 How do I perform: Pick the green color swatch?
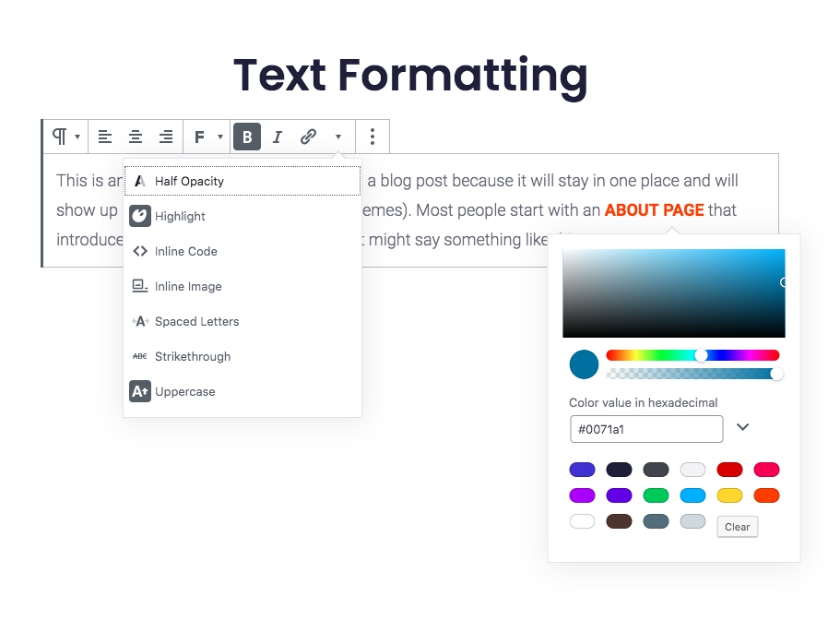click(657, 495)
